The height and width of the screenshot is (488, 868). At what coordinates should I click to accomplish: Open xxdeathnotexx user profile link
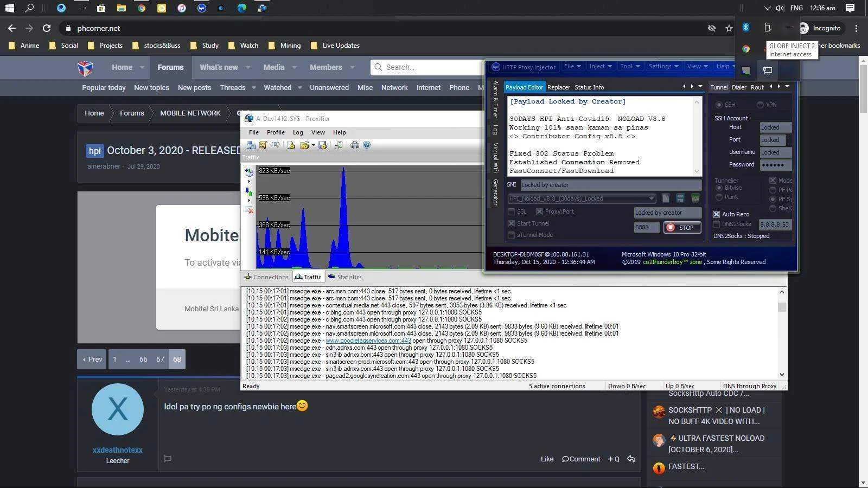(x=118, y=450)
